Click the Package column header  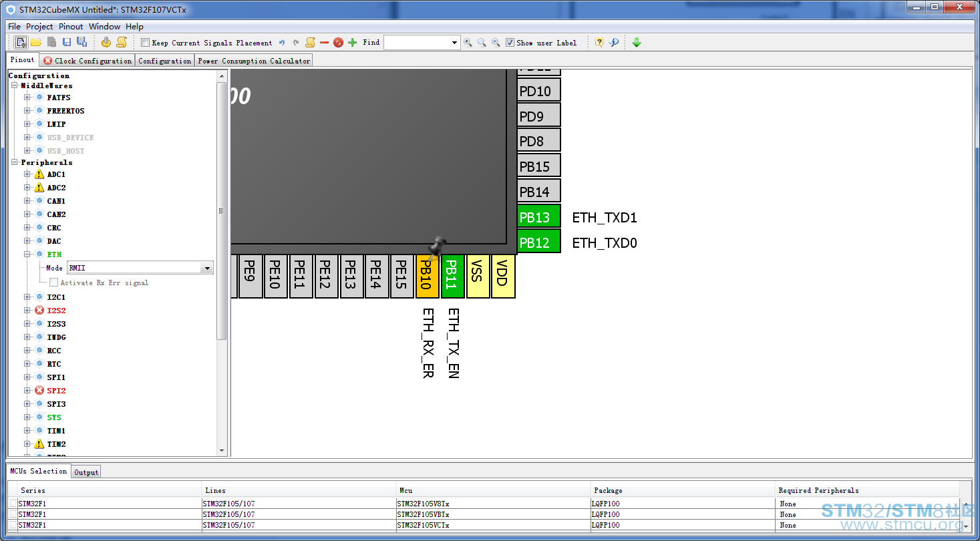(683, 490)
